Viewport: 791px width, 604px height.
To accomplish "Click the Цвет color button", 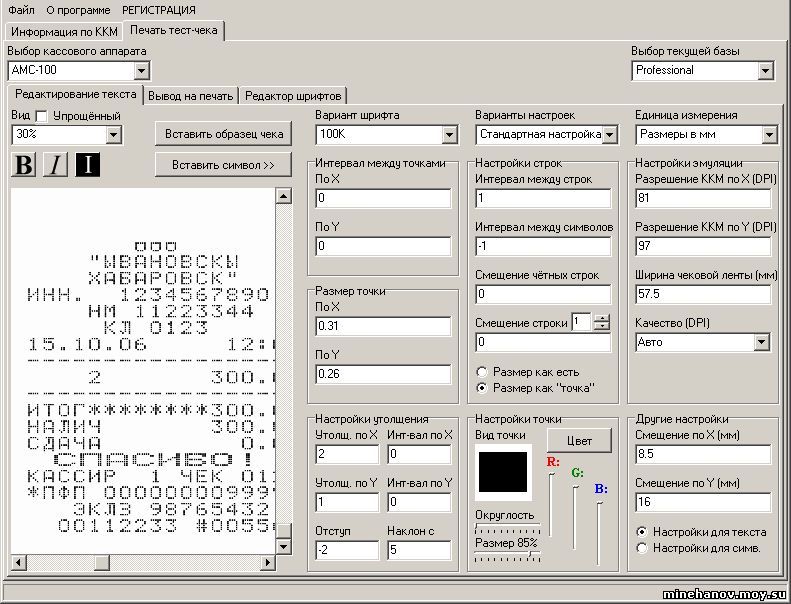I will coord(579,441).
